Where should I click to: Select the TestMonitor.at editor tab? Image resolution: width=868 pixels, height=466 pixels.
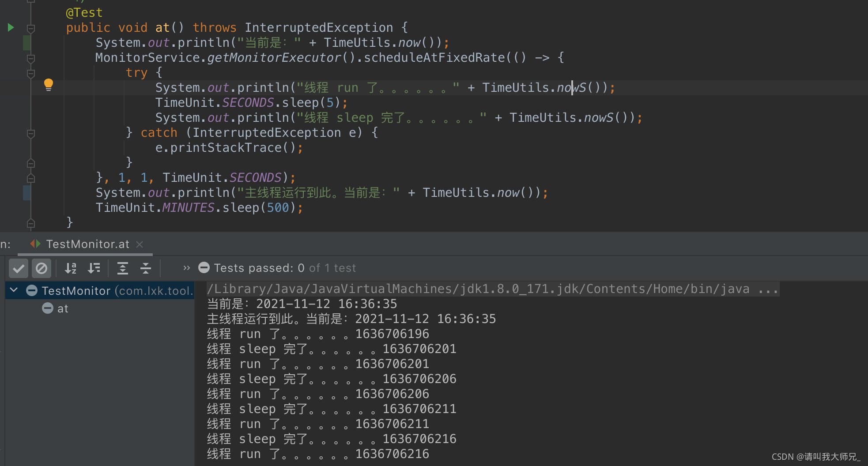point(87,244)
